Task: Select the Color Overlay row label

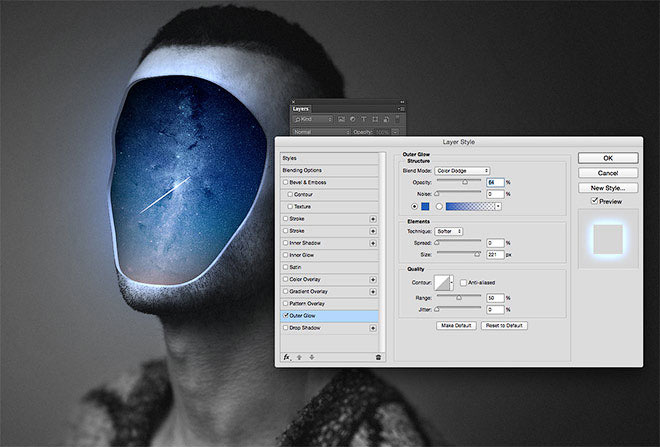Action: [x=305, y=279]
